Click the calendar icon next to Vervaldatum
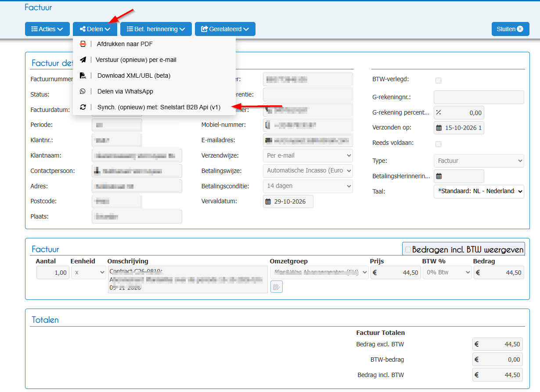Viewport: 540px width, 392px height. click(x=267, y=201)
